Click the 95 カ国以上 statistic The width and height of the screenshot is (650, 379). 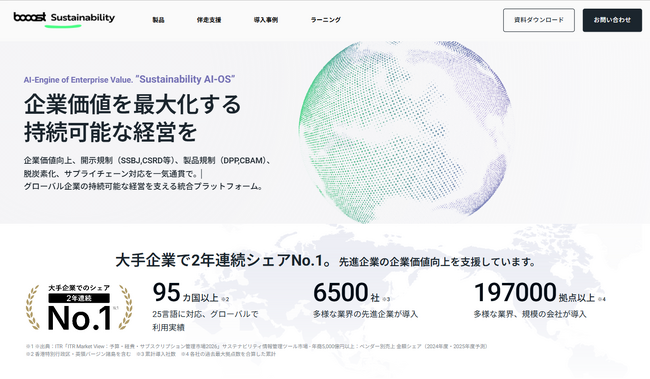tap(191, 292)
